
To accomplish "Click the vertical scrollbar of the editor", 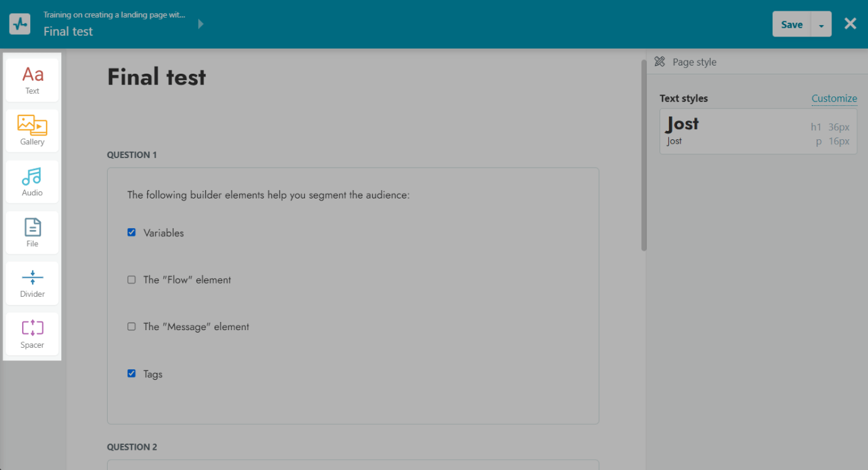I will click(644, 154).
